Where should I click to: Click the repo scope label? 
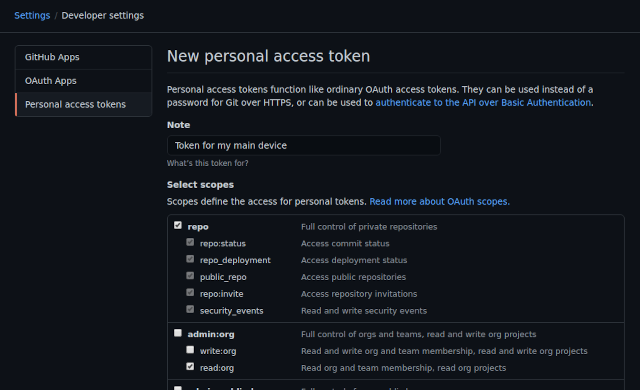click(198, 227)
